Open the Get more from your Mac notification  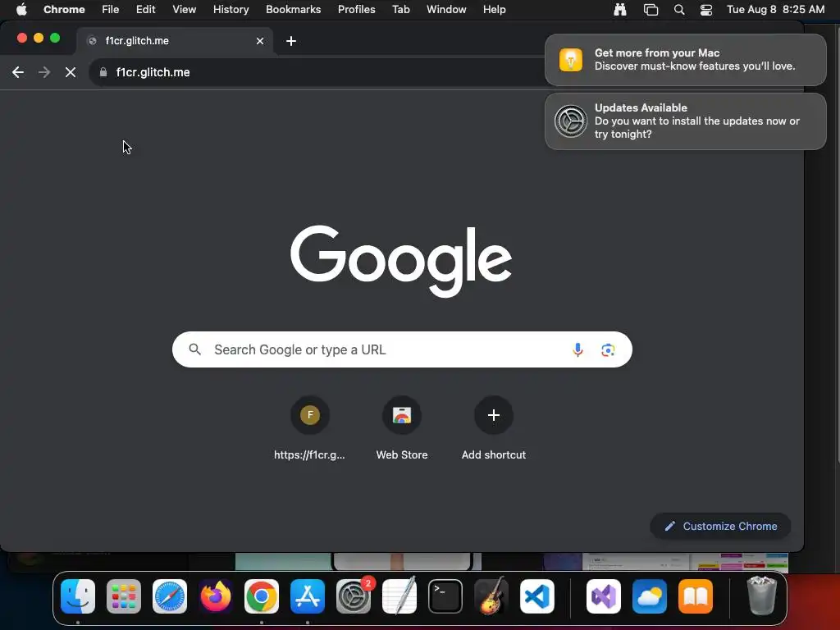pos(685,60)
